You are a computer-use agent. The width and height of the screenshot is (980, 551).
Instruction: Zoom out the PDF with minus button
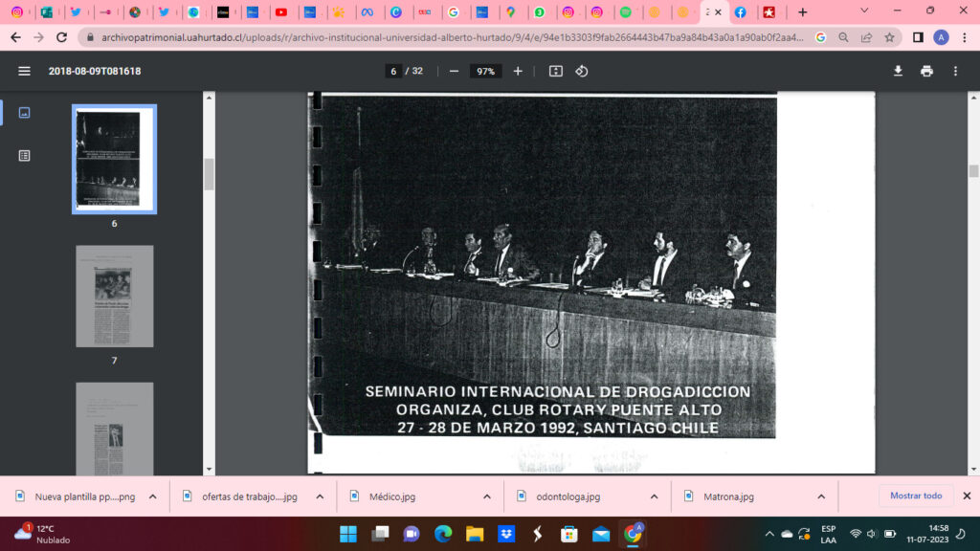tap(455, 71)
